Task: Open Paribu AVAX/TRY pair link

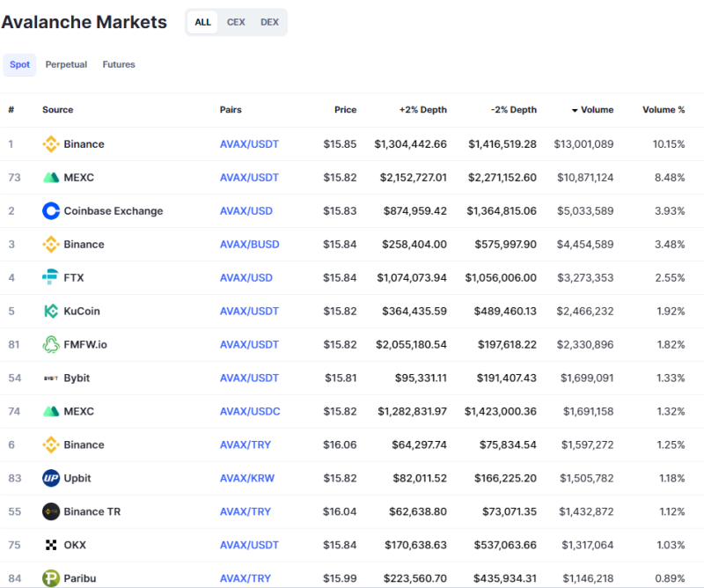Action: coord(246,578)
